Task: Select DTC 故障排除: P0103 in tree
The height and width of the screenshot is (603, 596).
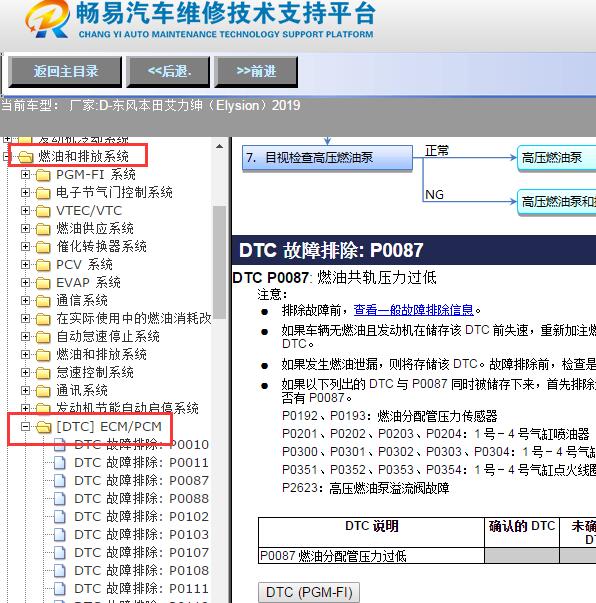Action: 142,535
